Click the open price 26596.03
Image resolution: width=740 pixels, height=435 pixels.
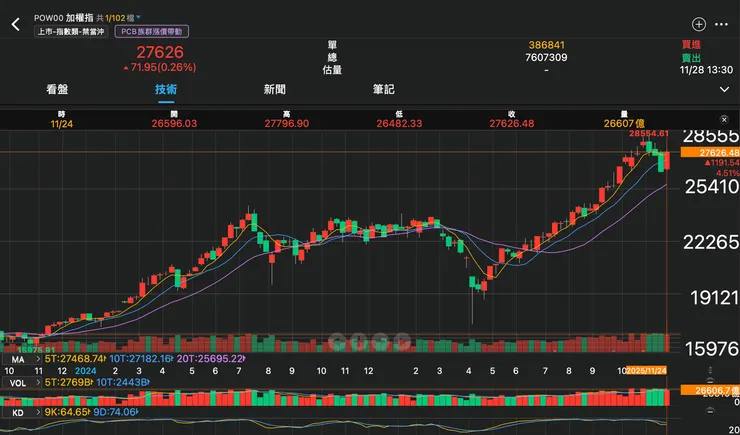[x=174, y=124]
